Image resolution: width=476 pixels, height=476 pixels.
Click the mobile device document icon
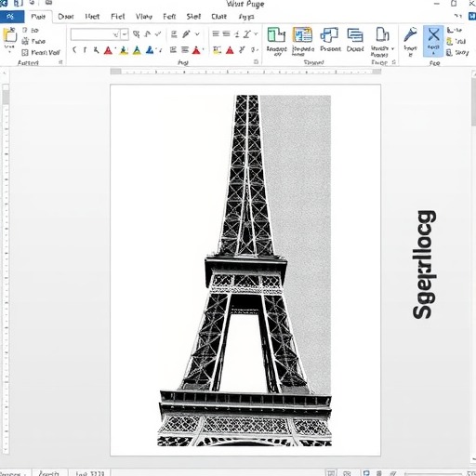click(382, 34)
